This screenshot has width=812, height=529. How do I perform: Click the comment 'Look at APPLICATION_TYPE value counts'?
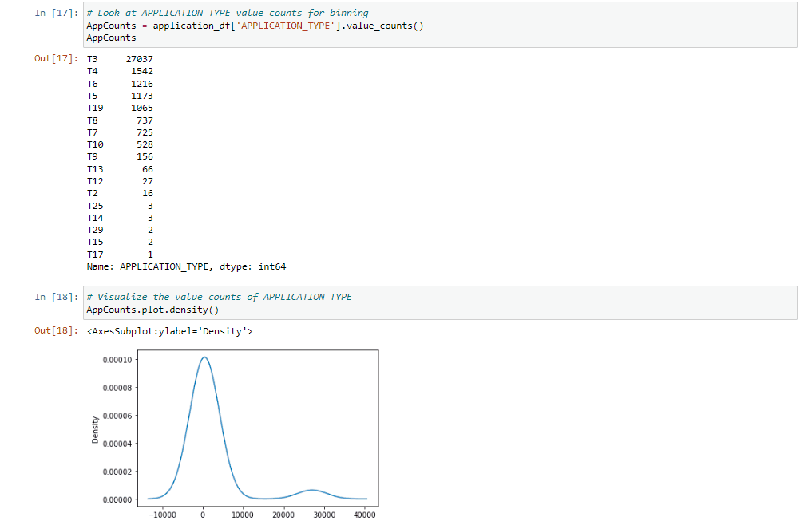pos(228,13)
